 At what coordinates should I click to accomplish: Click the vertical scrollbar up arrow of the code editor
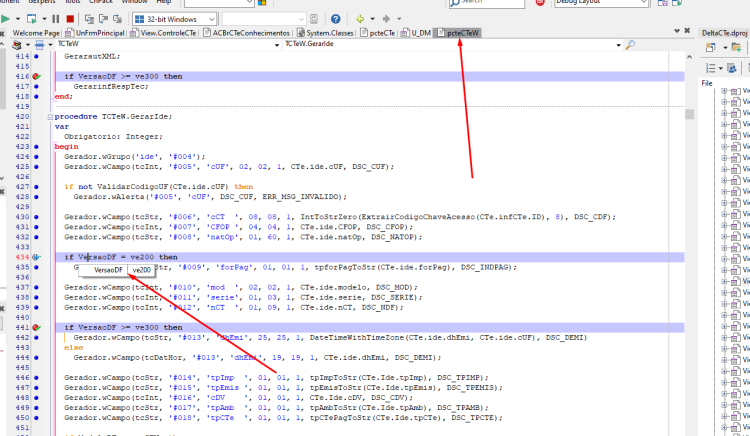coord(689,57)
